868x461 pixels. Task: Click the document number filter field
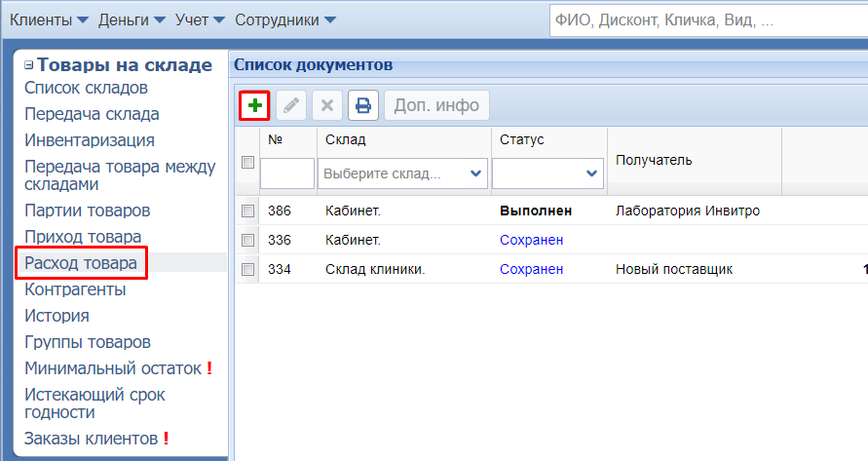pos(286,173)
